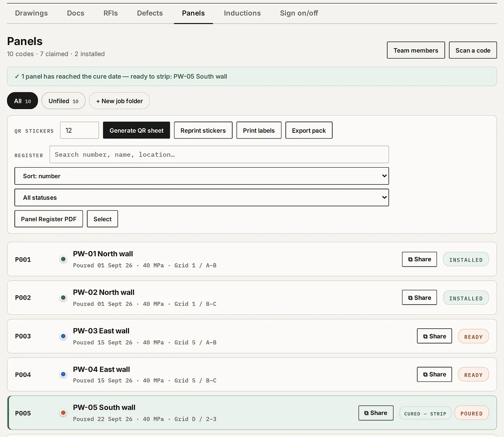Click the Generate QR sheet button
The height and width of the screenshot is (437, 504).
click(x=136, y=130)
